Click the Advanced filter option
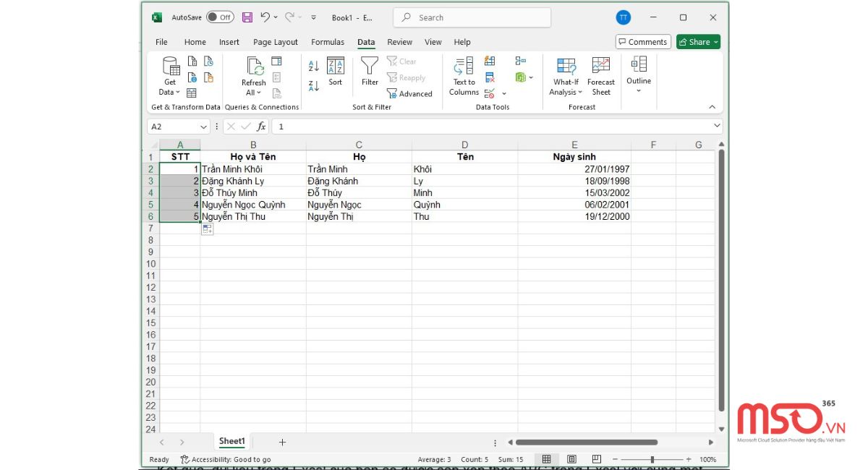The width and height of the screenshot is (868, 470). tap(409, 93)
